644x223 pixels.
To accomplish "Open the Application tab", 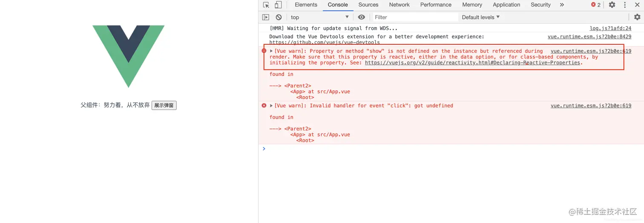I will pos(506,5).
